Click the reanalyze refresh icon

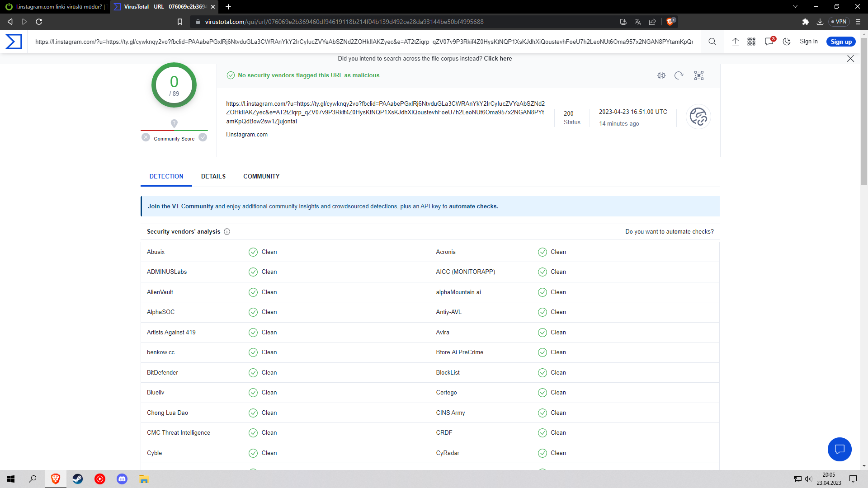click(x=679, y=75)
